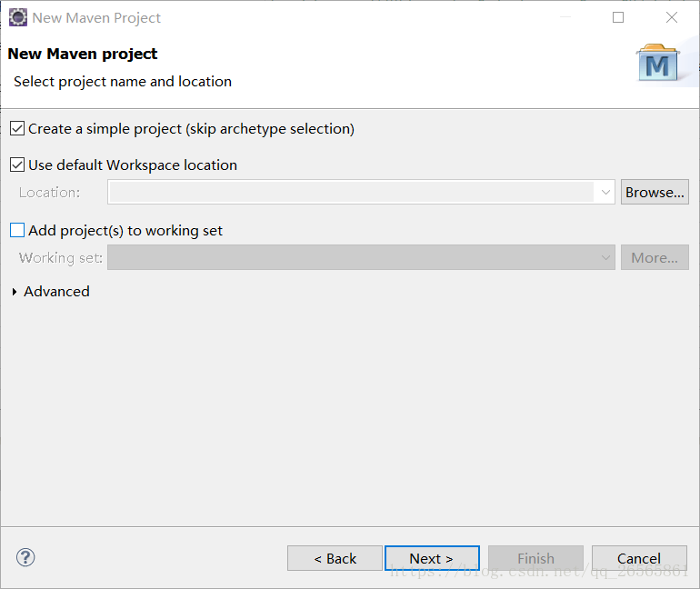Click the help question mark icon
The height and width of the screenshot is (589, 700).
[25, 557]
